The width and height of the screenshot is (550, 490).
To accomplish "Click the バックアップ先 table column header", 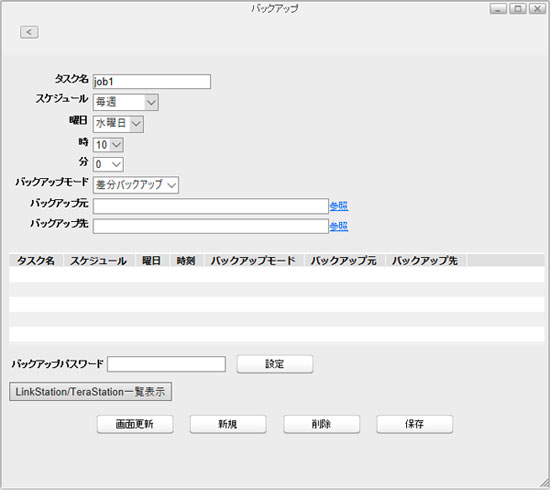I will (425, 261).
